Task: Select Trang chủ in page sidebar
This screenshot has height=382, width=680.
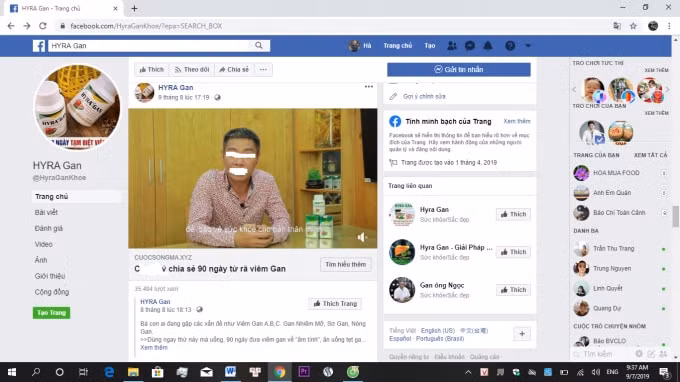Action: coord(77,196)
